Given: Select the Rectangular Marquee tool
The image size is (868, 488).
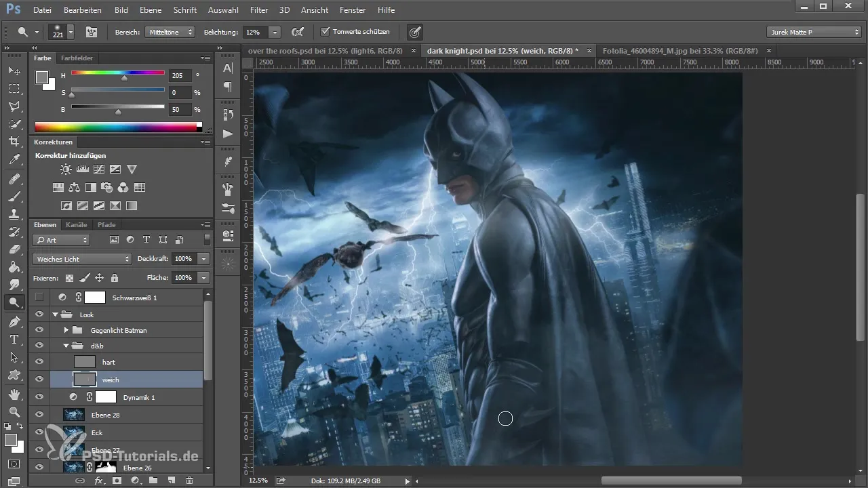Looking at the screenshot, I should point(14,88).
